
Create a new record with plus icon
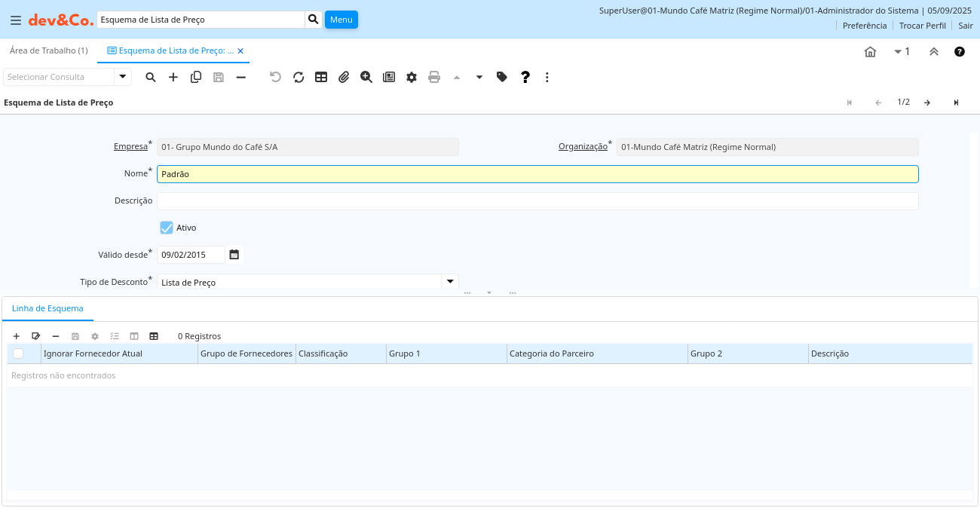point(173,77)
